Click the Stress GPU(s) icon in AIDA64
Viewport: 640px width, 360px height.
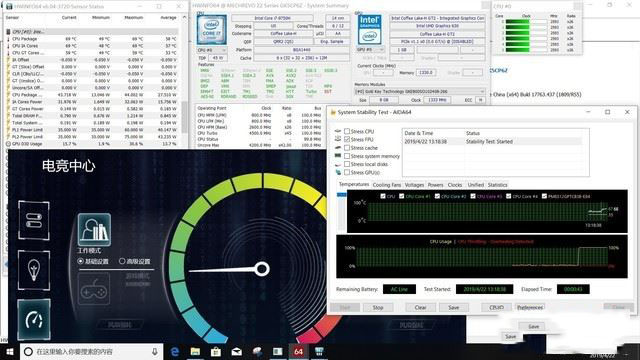[x=338, y=172]
